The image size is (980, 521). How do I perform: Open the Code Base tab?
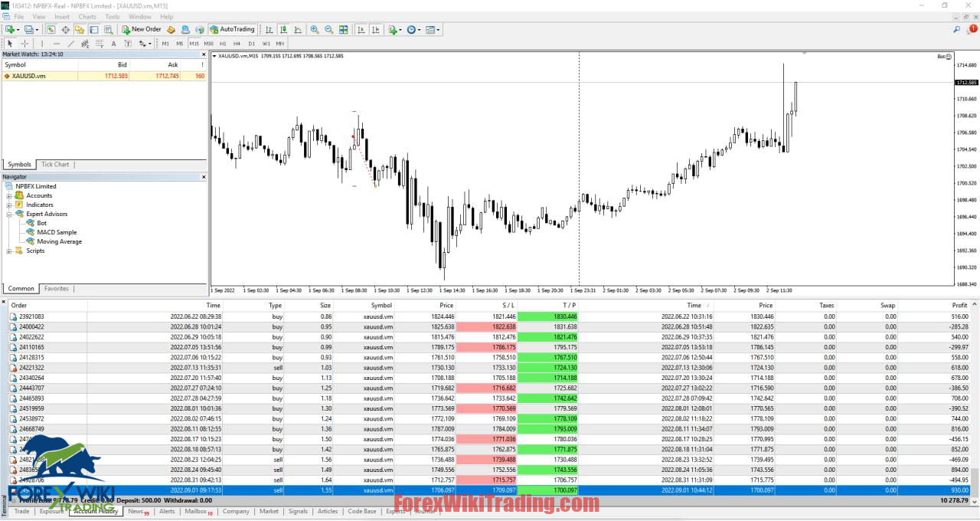pos(362,511)
